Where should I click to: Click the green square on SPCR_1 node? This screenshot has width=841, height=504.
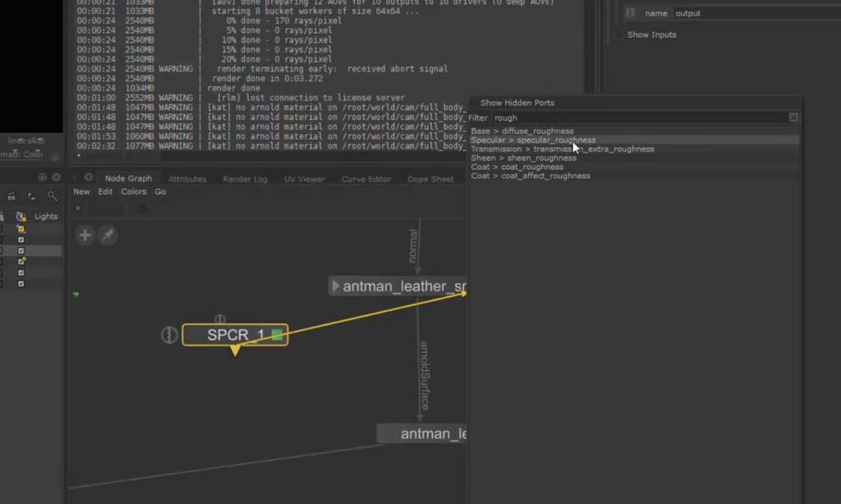[278, 335]
